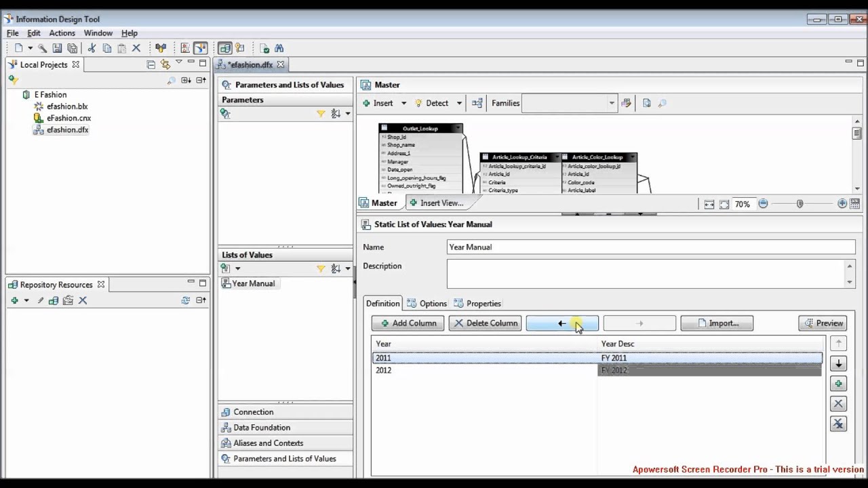Image resolution: width=868 pixels, height=488 pixels.
Task: Click the auto-arrange tables icon beside Detect
Action: 477,103
